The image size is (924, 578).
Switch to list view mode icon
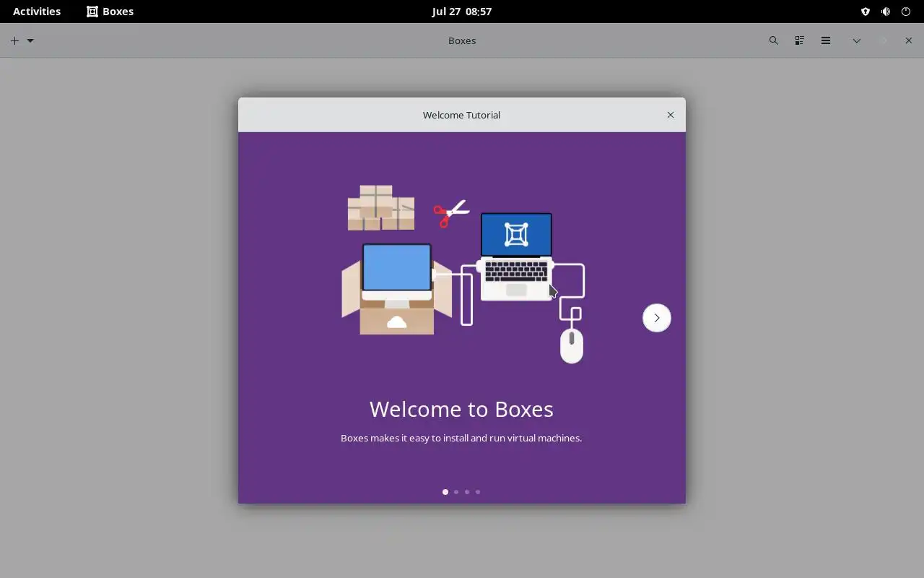[x=799, y=40]
